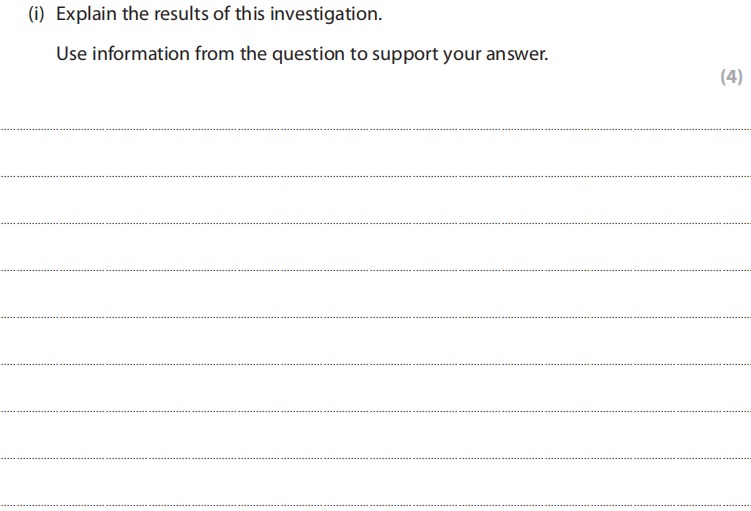Viewport: 751px width, 511px height.
Task: Click the word "answer" in the instruction
Action: tap(516, 54)
